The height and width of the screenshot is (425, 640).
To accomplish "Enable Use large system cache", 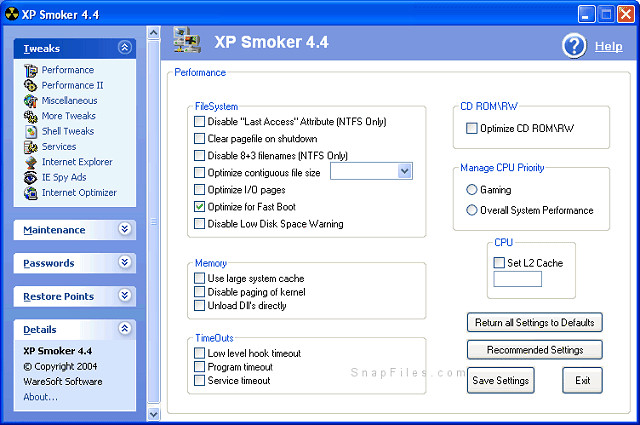I will point(199,278).
